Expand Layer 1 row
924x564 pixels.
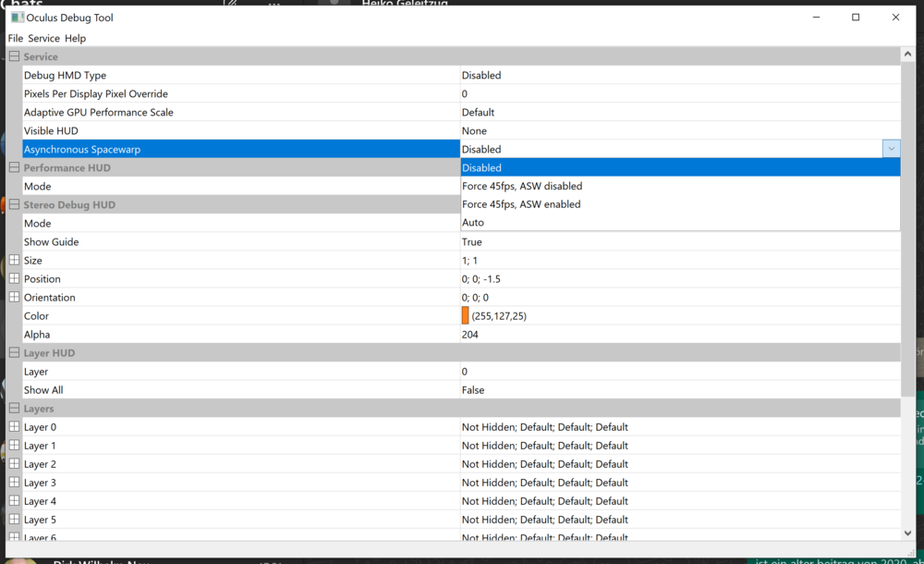(14, 446)
